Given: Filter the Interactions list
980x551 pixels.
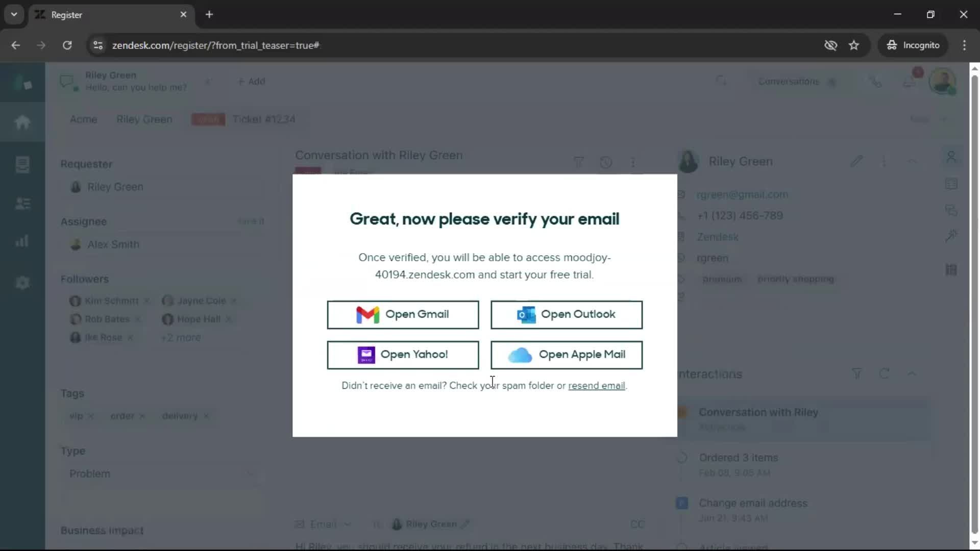Looking at the screenshot, I should pos(857,374).
